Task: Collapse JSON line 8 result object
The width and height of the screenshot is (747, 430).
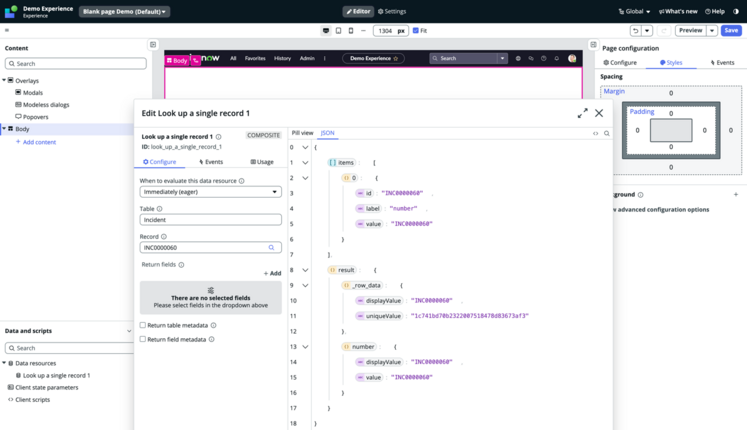Action: tap(305, 270)
